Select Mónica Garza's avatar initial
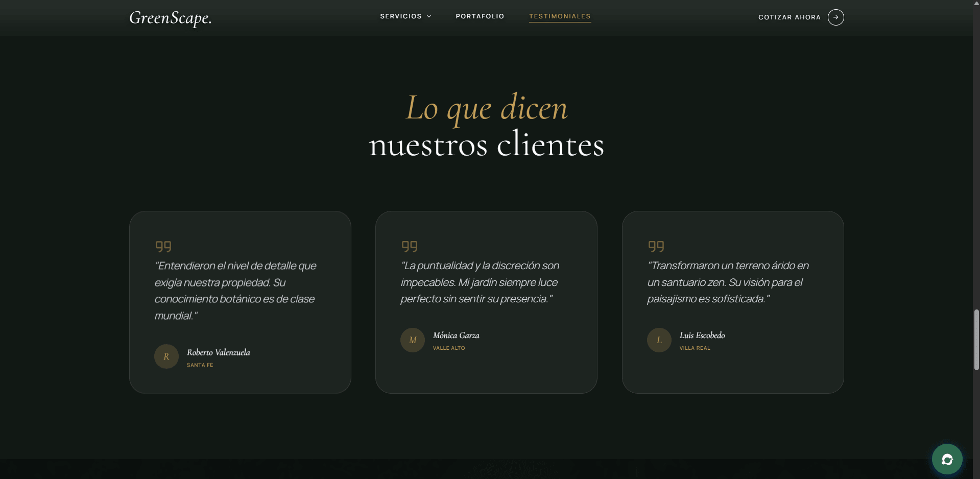The width and height of the screenshot is (980, 479). (412, 340)
